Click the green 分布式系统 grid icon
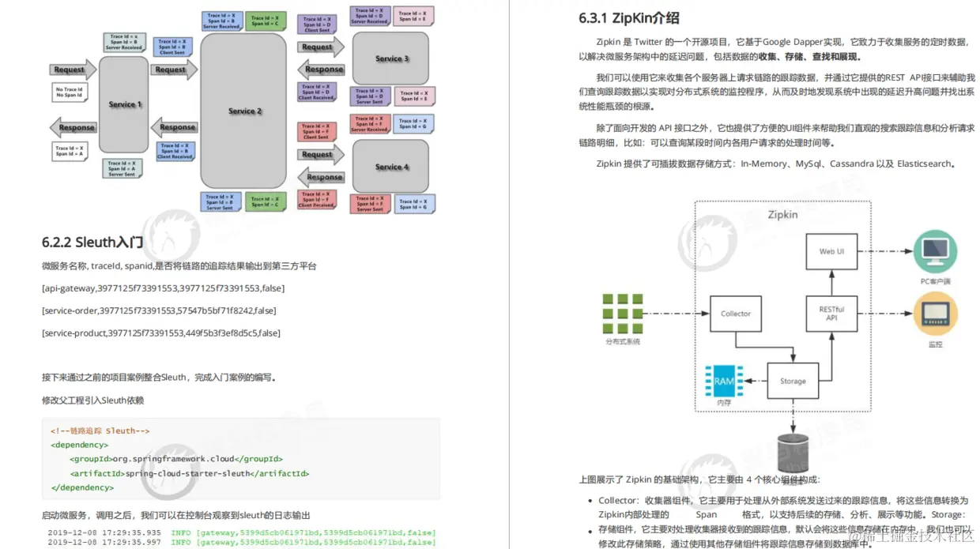Image resolution: width=980 pixels, height=549 pixels. [x=622, y=312]
